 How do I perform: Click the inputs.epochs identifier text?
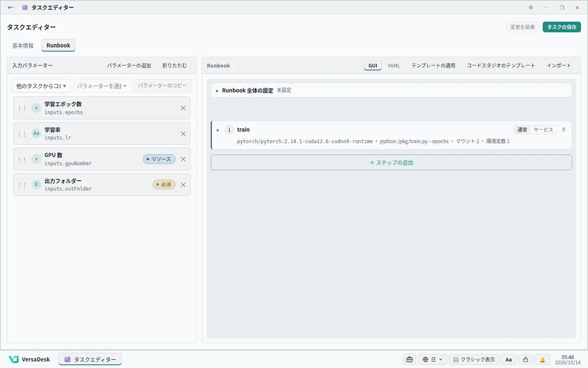64,112
